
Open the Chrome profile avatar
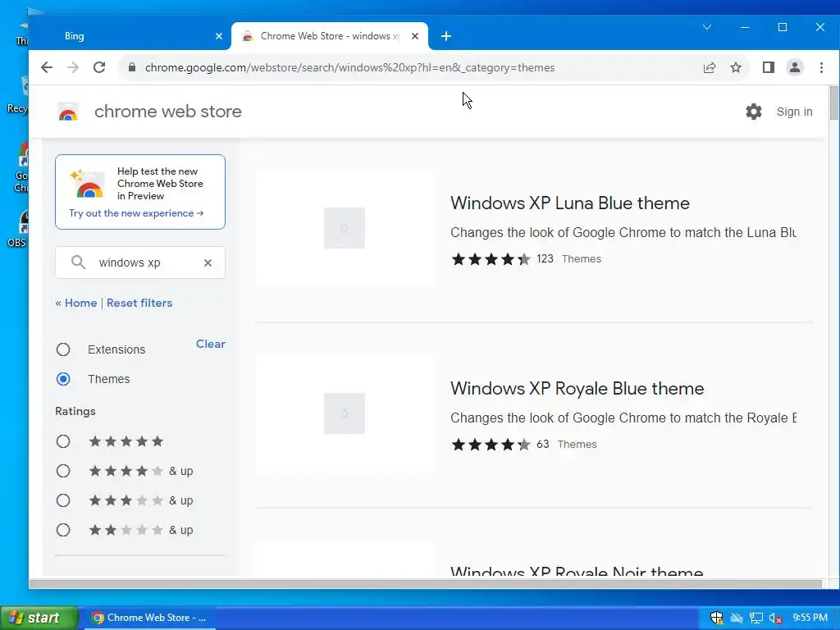click(x=794, y=67)
